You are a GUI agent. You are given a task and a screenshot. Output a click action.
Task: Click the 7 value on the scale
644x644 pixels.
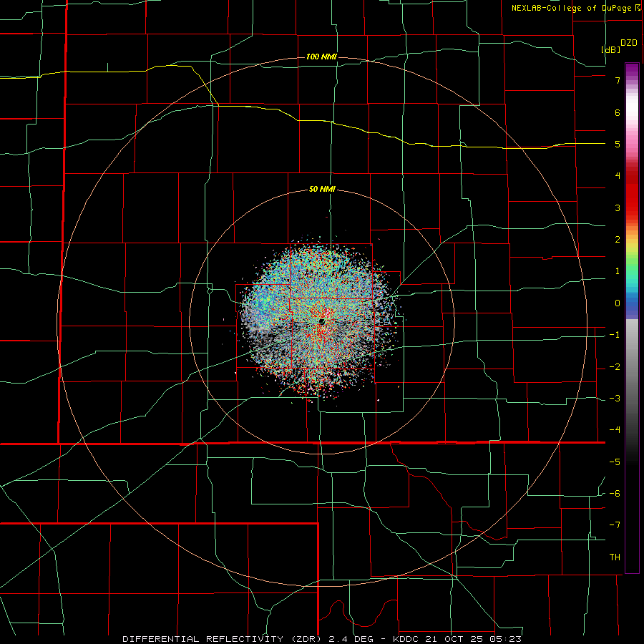pyautogui.click(x=618, y=80)
